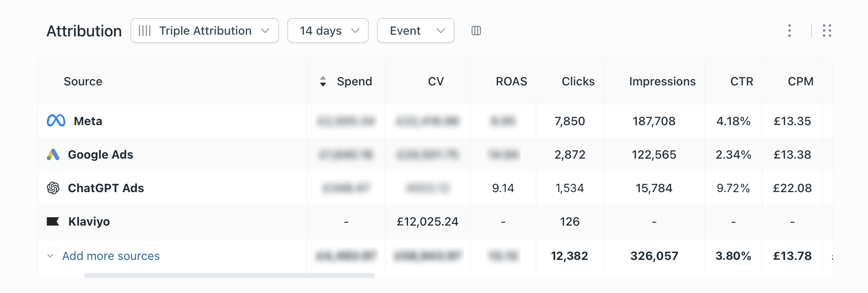
Task: Click the Add more sources link
Action: click(111, 256)
